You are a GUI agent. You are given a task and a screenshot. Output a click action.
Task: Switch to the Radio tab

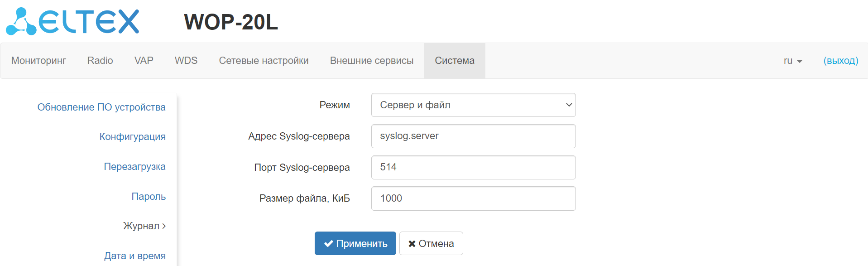click(100, 61)
